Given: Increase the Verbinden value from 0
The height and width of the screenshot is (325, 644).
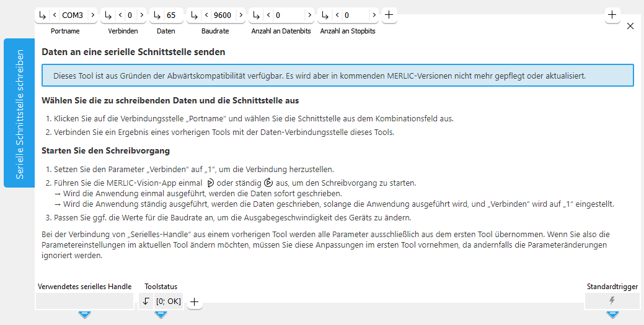Looking at the screenshot, I should (x=139, y=15).
